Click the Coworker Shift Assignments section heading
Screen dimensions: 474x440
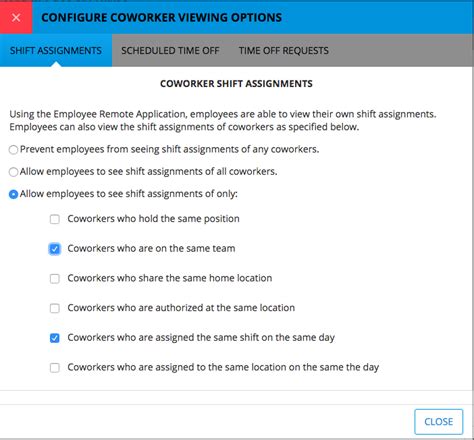(236, 84)
